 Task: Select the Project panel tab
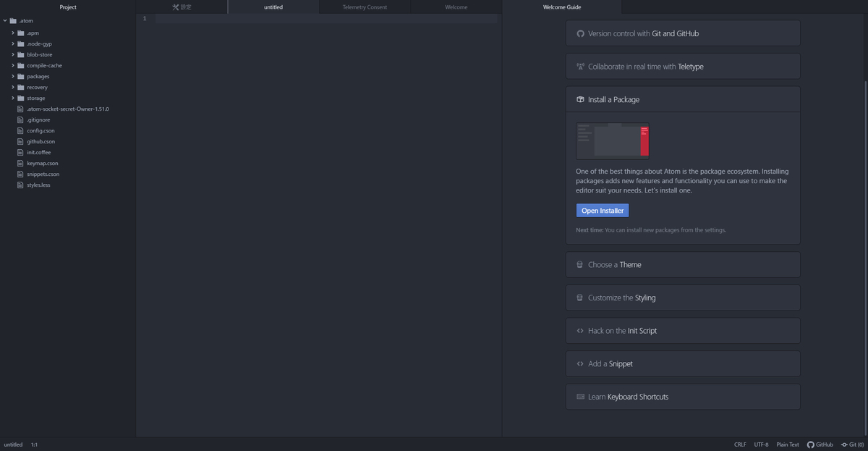click(68, 7)
